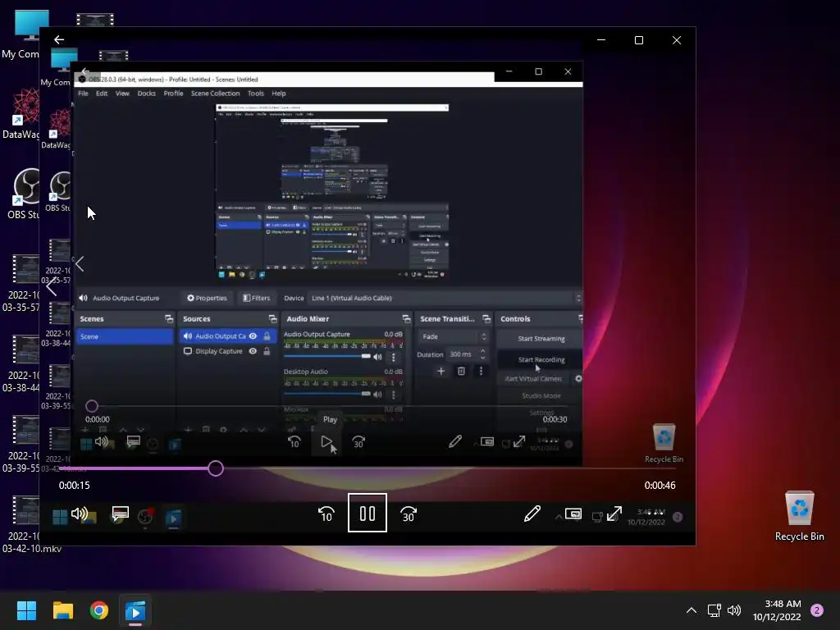Select the Display Capture source row
840x630 pixels.
228,351
